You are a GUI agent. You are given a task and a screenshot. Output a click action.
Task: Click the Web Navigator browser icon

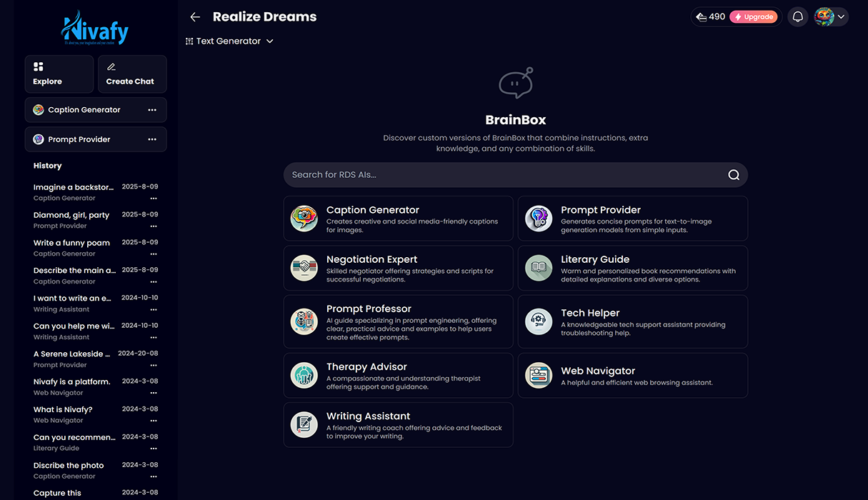coord(539,375)
